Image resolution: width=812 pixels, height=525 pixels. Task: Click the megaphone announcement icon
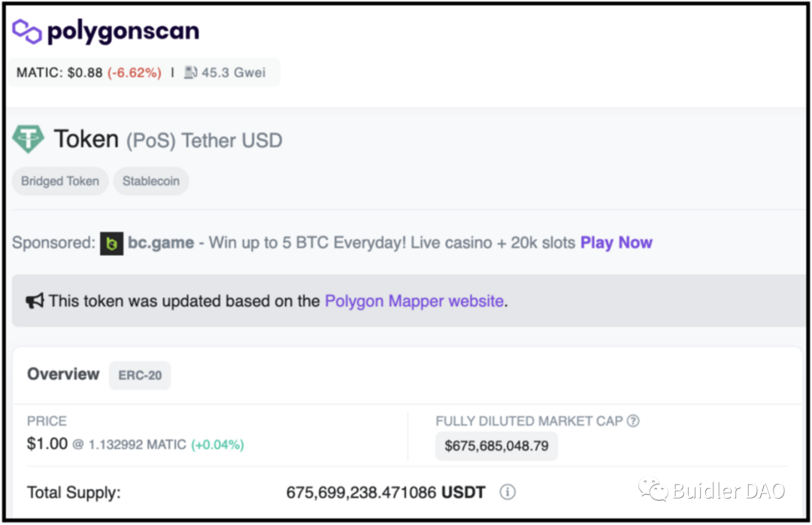click(35, 301)
